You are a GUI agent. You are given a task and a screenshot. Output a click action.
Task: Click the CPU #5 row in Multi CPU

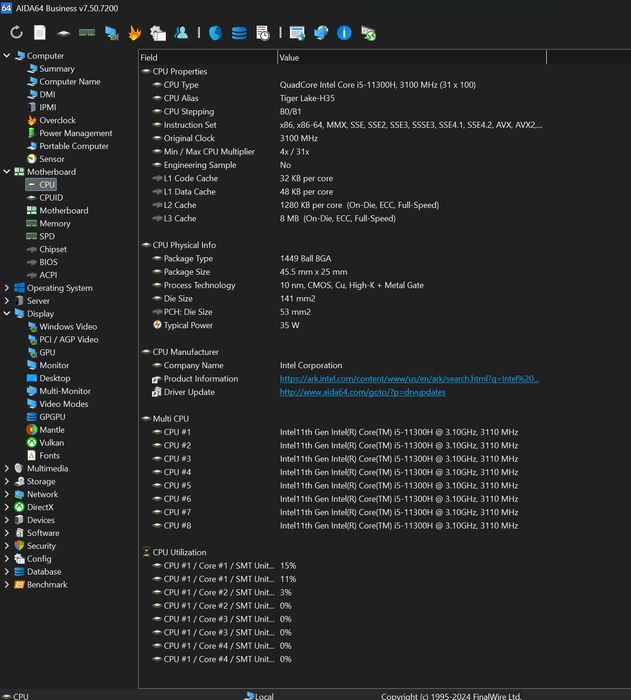coord(342,485)
